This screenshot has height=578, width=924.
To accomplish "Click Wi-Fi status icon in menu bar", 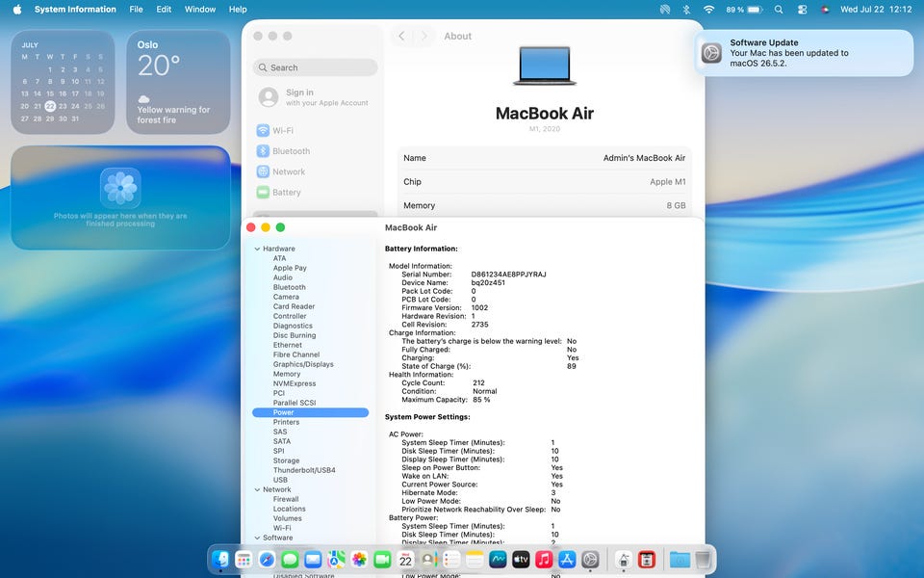I will click(709, 10).
